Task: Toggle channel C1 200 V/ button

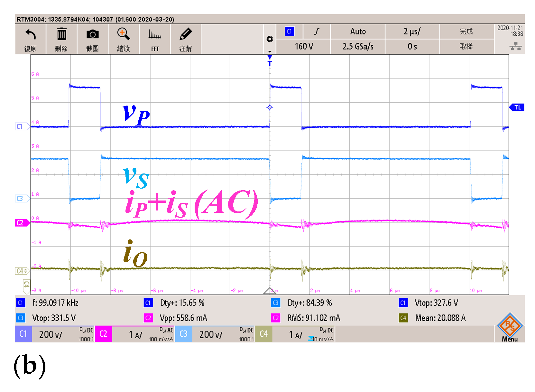Action: pyautogui.click(x=55, y=334)
